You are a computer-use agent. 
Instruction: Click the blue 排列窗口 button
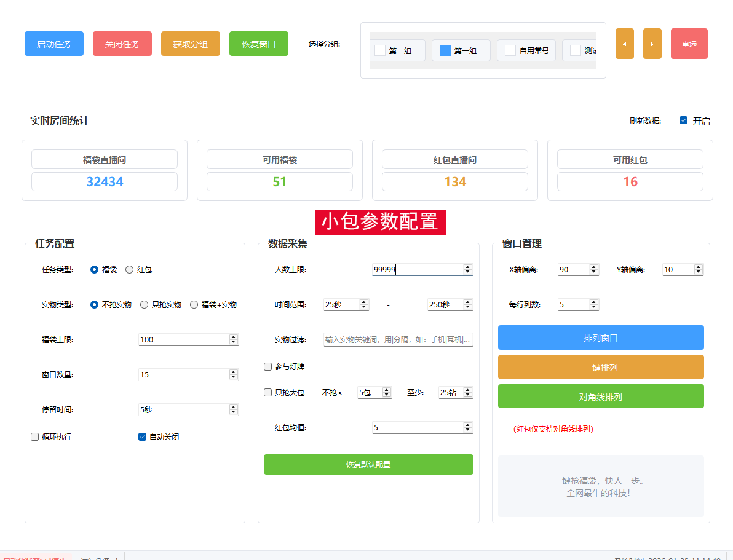click(x=601, y=338)
